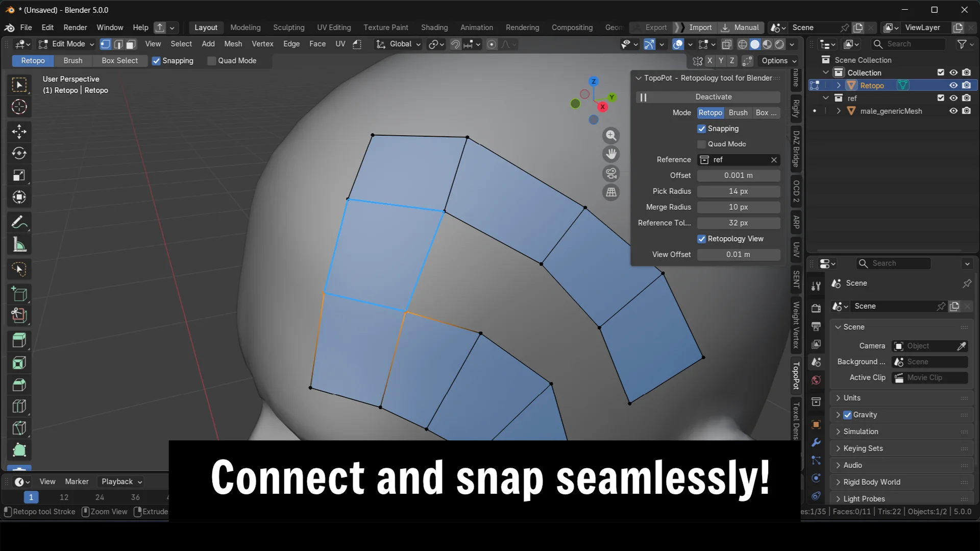Open the Playback dropdown in timeline
The height and width of the screenshot is (551, 980).
pos(121,482)
